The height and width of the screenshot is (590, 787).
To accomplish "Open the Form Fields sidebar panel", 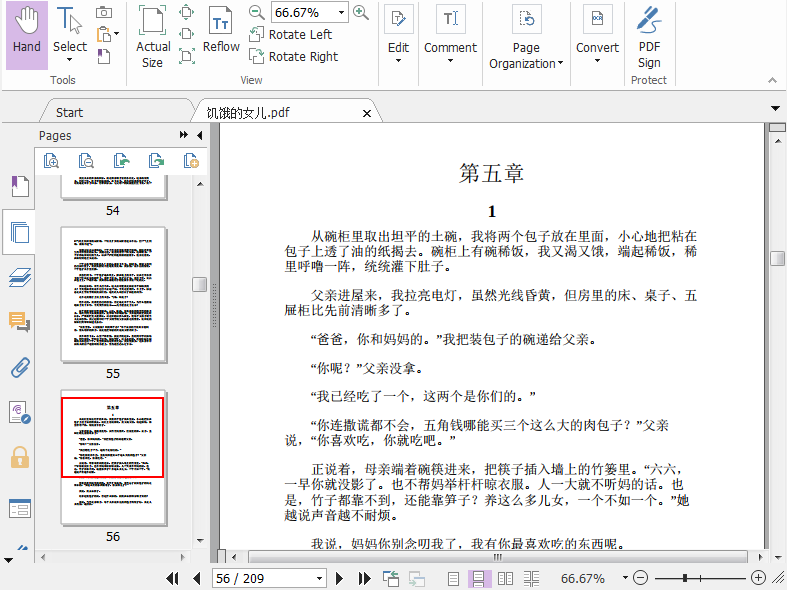I will click(20, 509).
